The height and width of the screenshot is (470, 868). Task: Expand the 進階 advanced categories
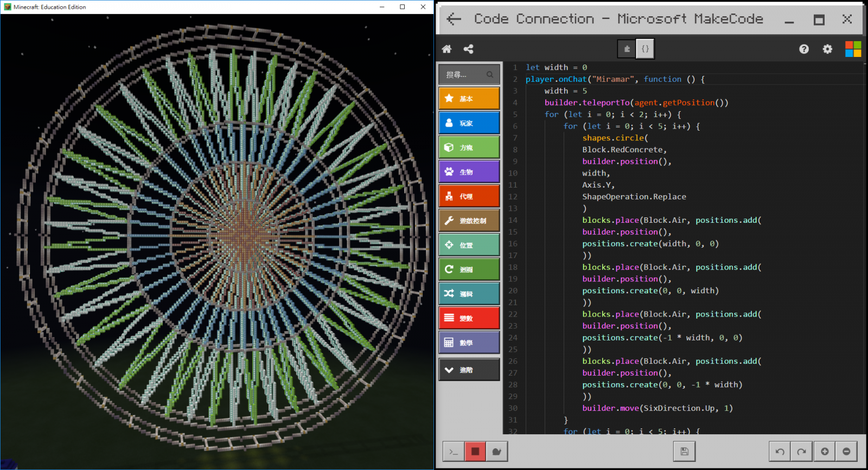tap(469, 370)
